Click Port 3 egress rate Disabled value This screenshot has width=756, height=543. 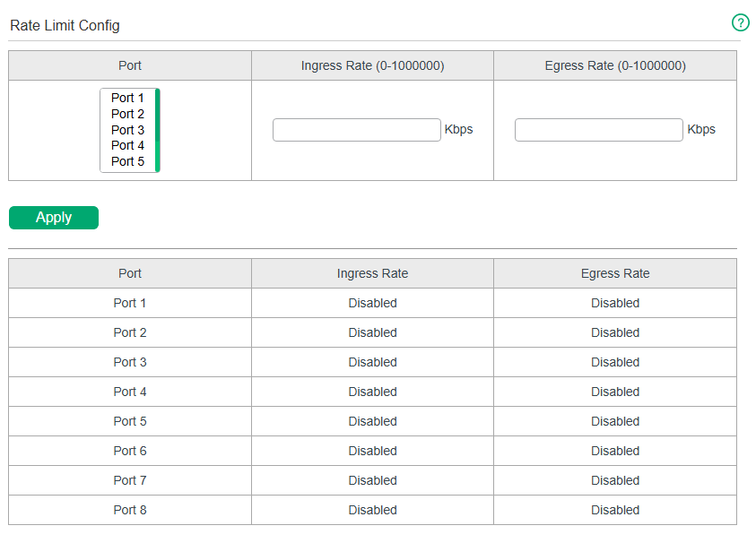(615, 362)
